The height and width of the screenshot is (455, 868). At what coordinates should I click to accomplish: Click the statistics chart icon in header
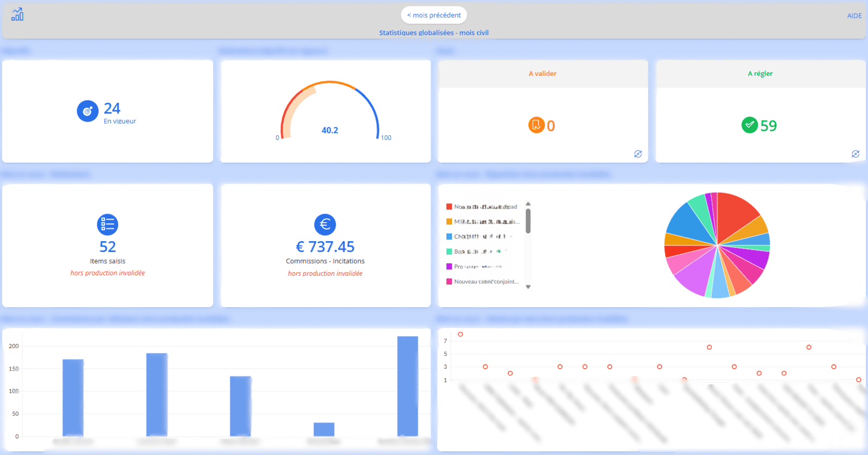click(17, 15)
